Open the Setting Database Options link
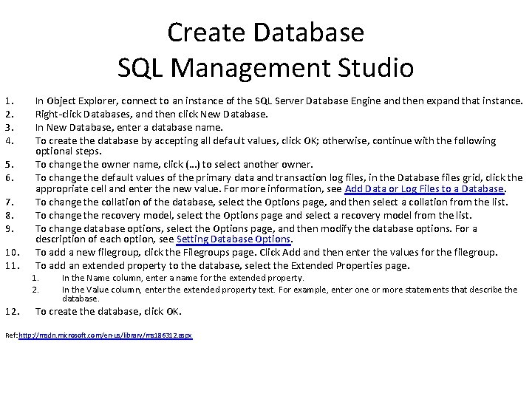The width and height of the screenshot is (532, 399). tap(233, 239)
